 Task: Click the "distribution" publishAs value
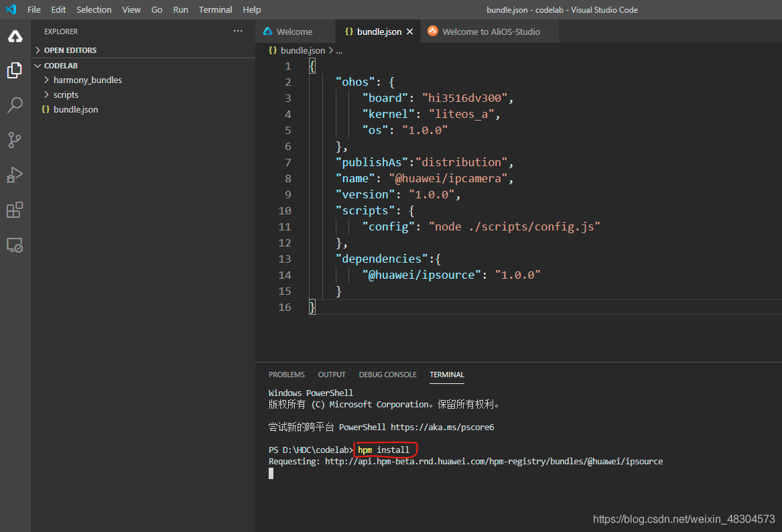coord(461,163)
